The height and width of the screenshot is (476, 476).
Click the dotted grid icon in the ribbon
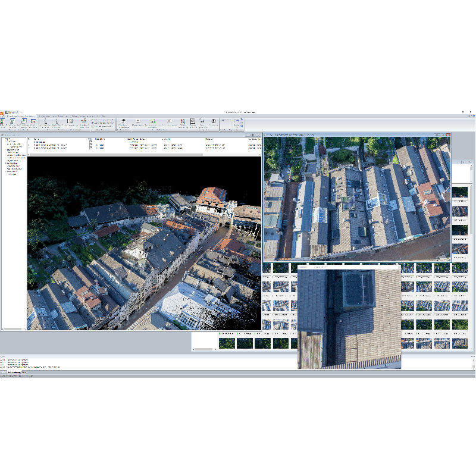[137, 121]
